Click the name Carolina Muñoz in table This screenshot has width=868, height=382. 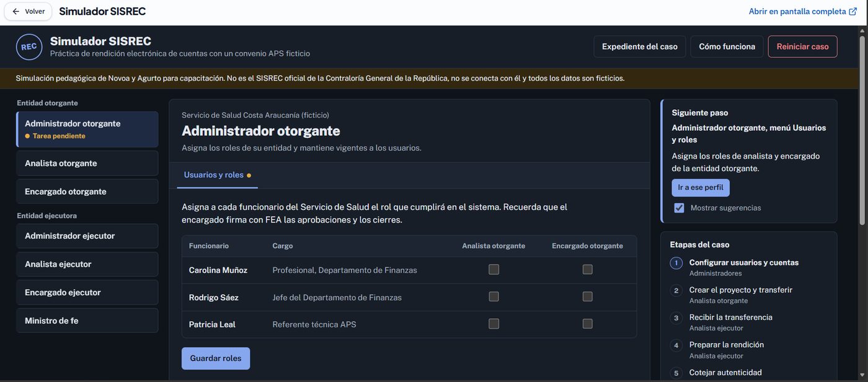point(218,270)
